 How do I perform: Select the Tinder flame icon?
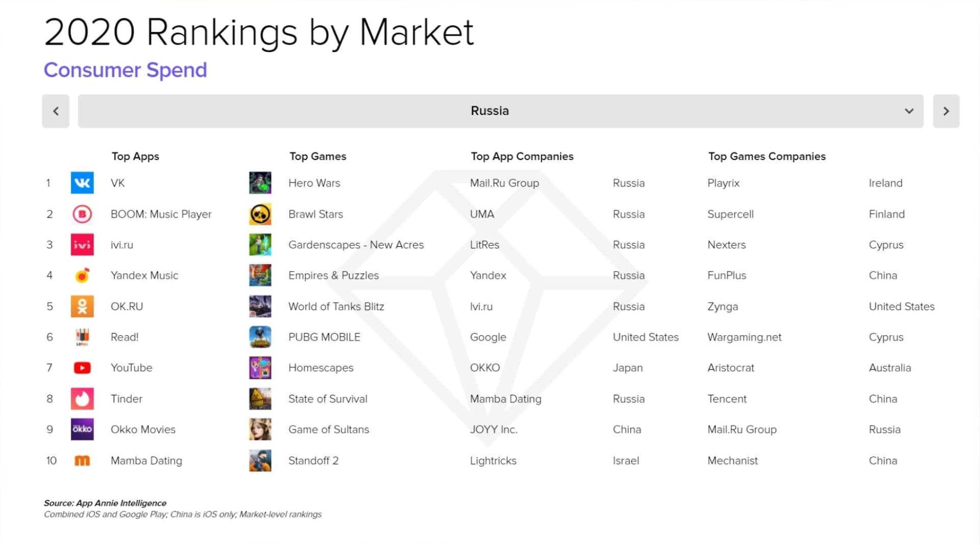pos(82,399)
